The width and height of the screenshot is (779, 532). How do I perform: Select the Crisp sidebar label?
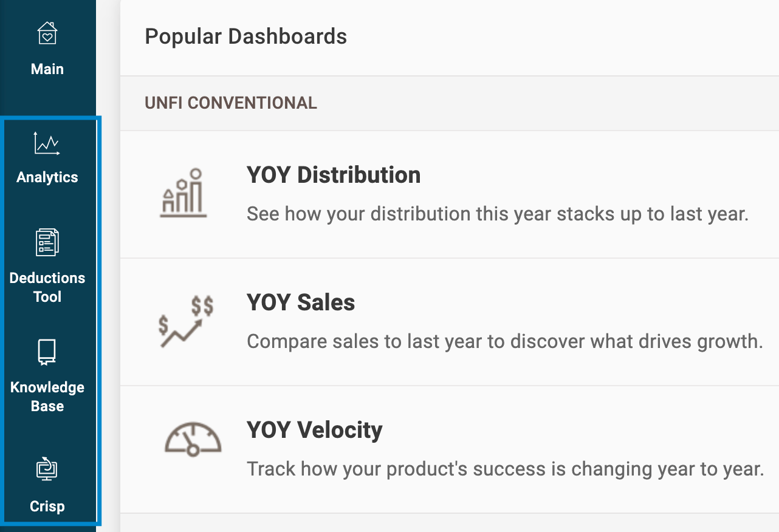[x=47, y=506]
